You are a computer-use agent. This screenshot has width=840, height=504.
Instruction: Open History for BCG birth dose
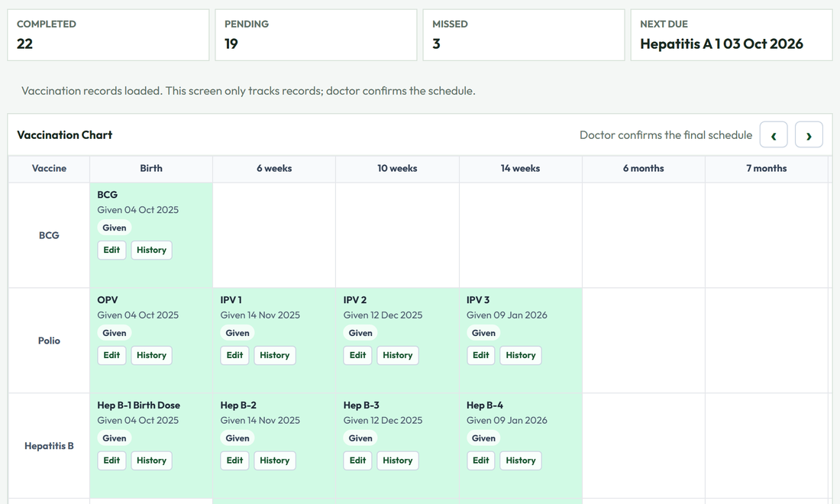click(152, 250)
